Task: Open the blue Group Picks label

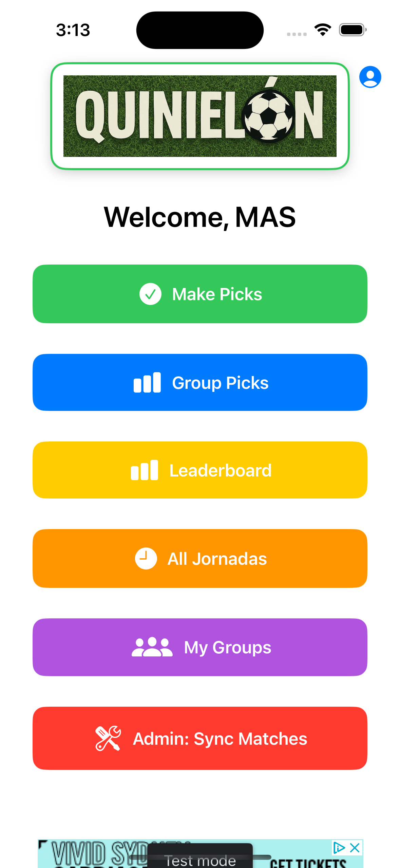Action: 220,383
